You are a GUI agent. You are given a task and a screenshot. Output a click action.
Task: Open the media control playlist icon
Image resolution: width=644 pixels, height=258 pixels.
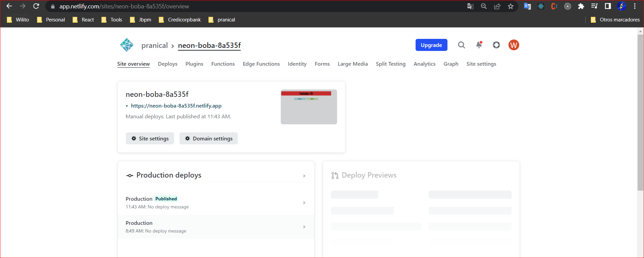point(594,6)
